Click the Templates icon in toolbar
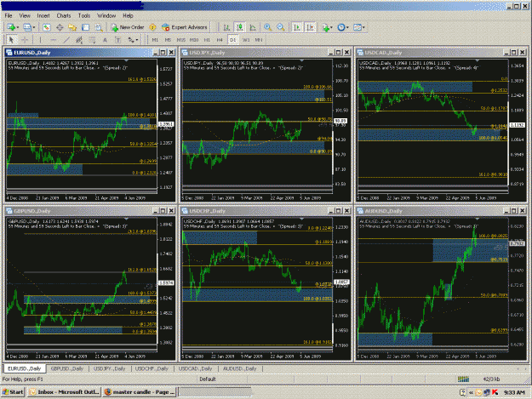Screen dimensions: 532x399 [x=357, y=27]
